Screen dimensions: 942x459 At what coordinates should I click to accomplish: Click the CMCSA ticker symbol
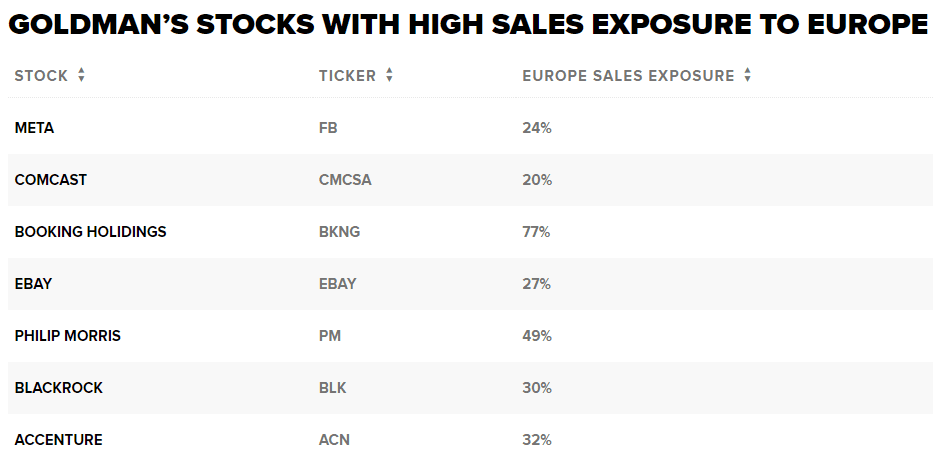345,180
